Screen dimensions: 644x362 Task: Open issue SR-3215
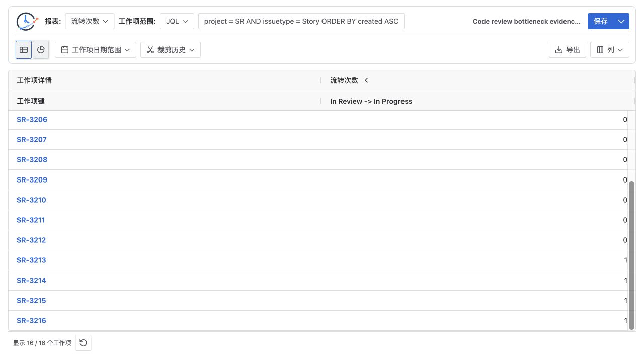[31, 301]
